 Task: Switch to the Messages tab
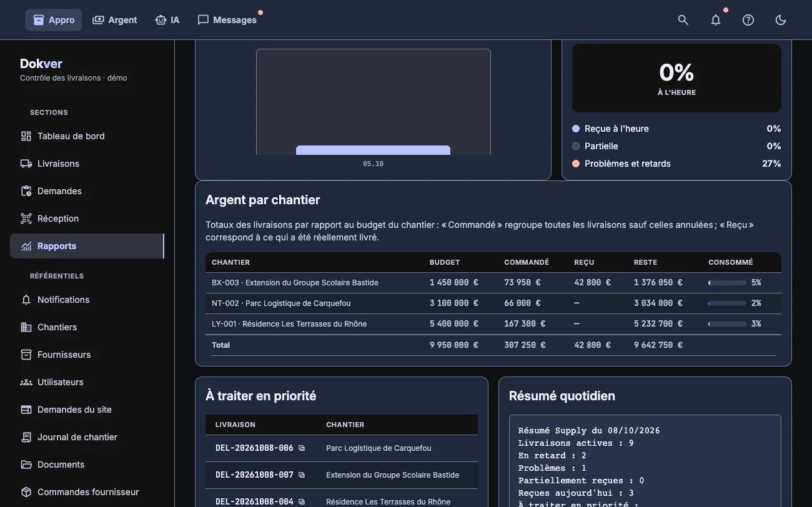[x=227, y=20]
